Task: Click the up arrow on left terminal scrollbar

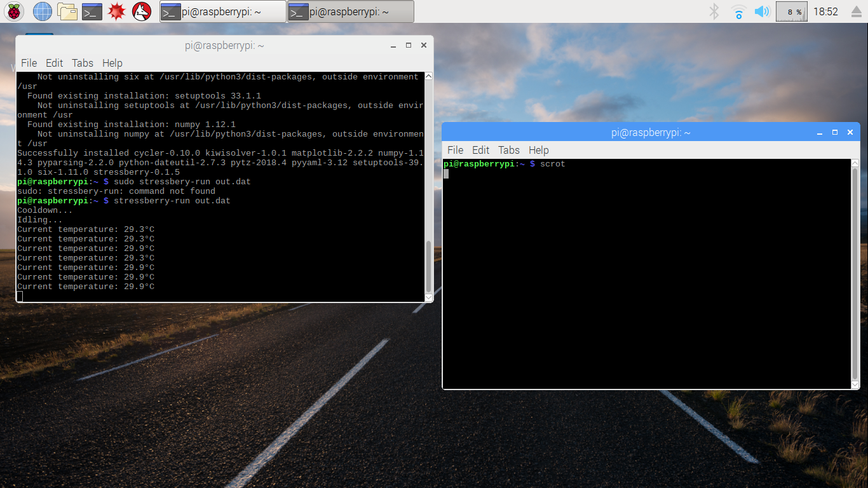Action: pyautogui.click(x=429, y=75)
